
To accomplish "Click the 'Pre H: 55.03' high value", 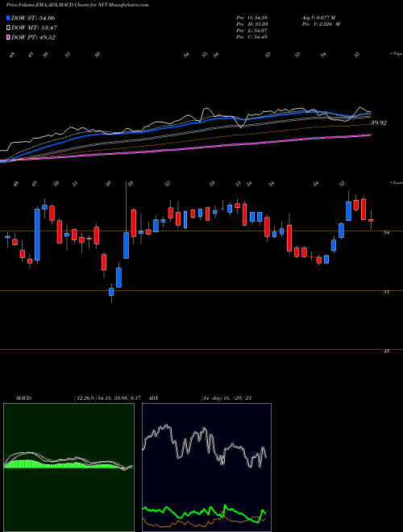I will [251, 24].
